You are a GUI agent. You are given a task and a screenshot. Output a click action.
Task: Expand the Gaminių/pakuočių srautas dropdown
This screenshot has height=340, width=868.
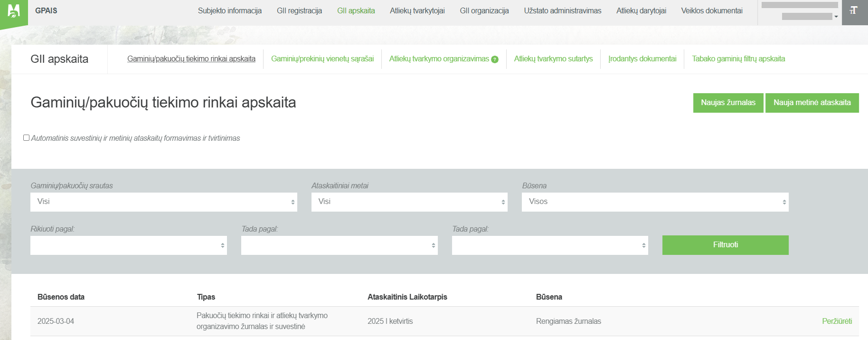(x=163, y=202)
